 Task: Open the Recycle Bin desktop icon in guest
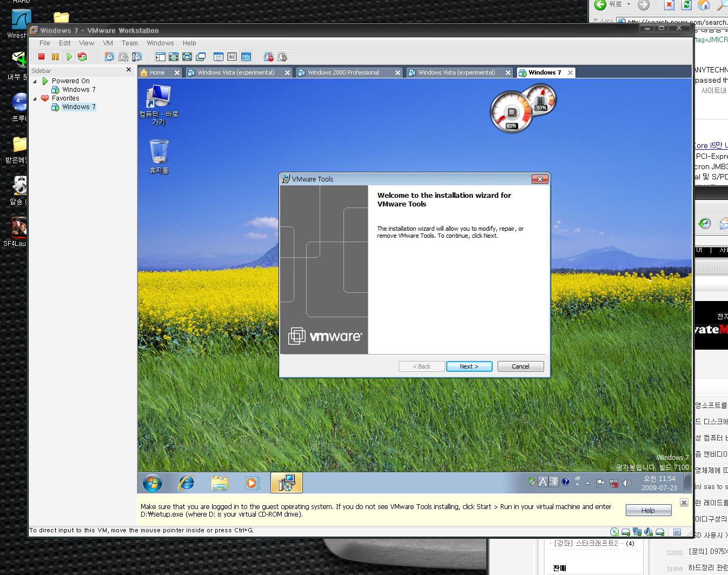(x=159, y=157)
